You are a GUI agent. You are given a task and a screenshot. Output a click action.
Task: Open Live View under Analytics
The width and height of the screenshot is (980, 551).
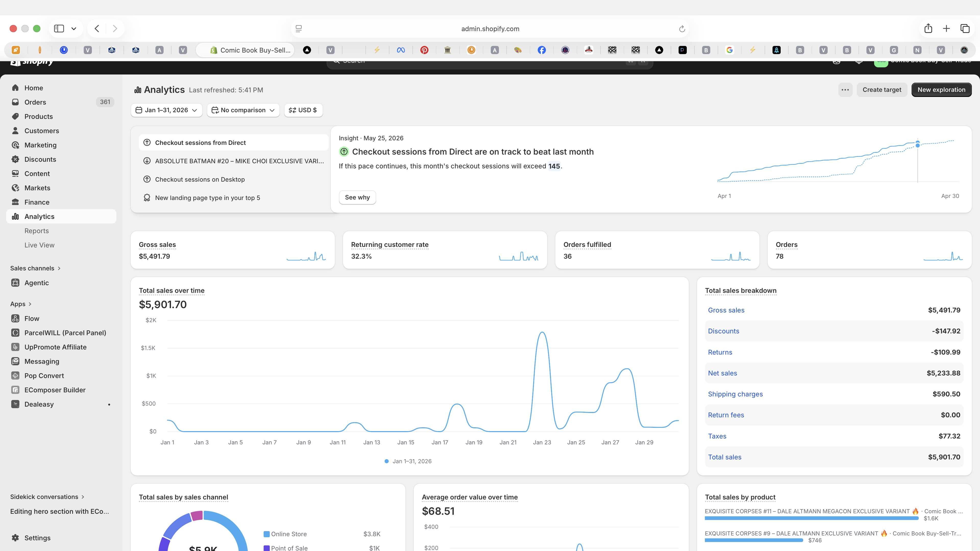coord(39,245)
